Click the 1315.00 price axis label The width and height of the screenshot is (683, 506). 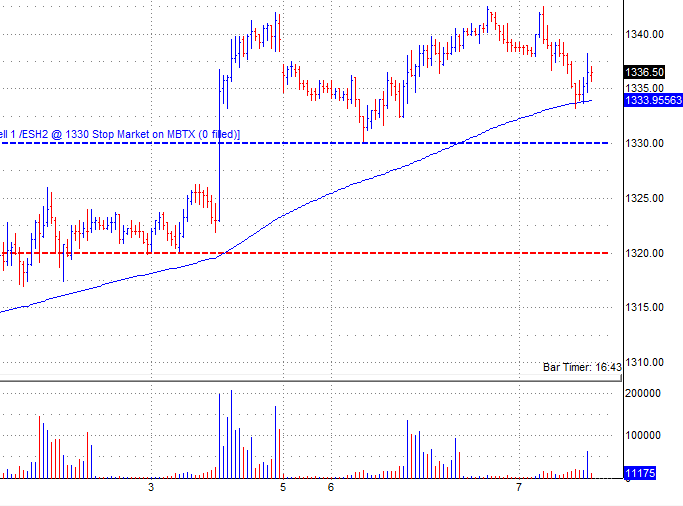[644, 307]
